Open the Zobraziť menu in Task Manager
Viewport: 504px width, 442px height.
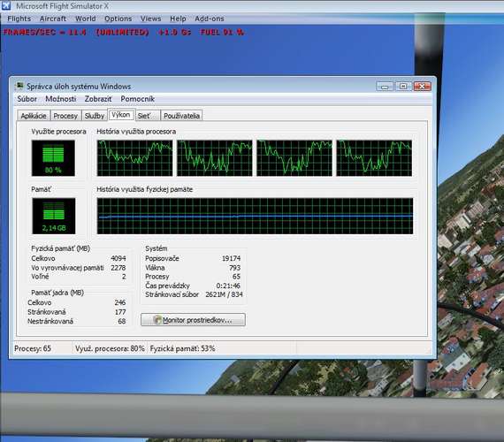(x=98, y=99)
